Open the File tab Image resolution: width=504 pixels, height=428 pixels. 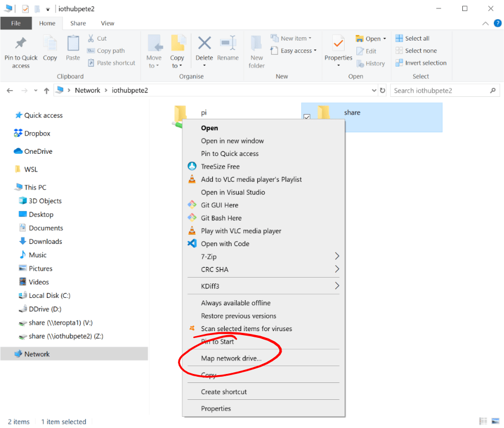pos(16,23)
